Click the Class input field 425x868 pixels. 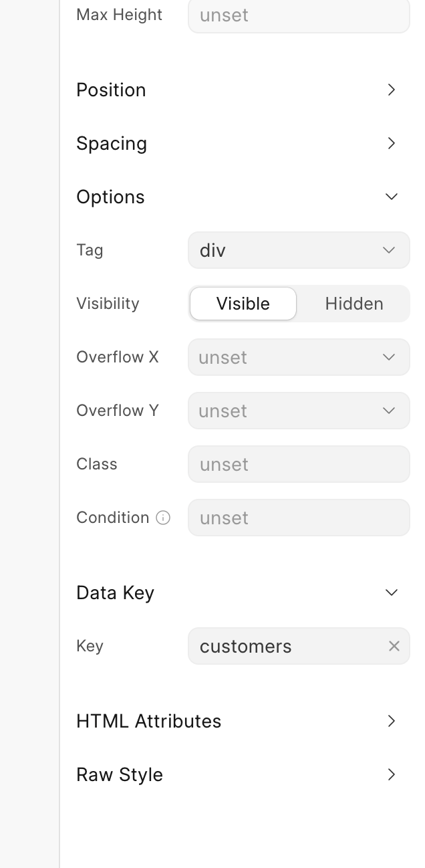[299, 464]
